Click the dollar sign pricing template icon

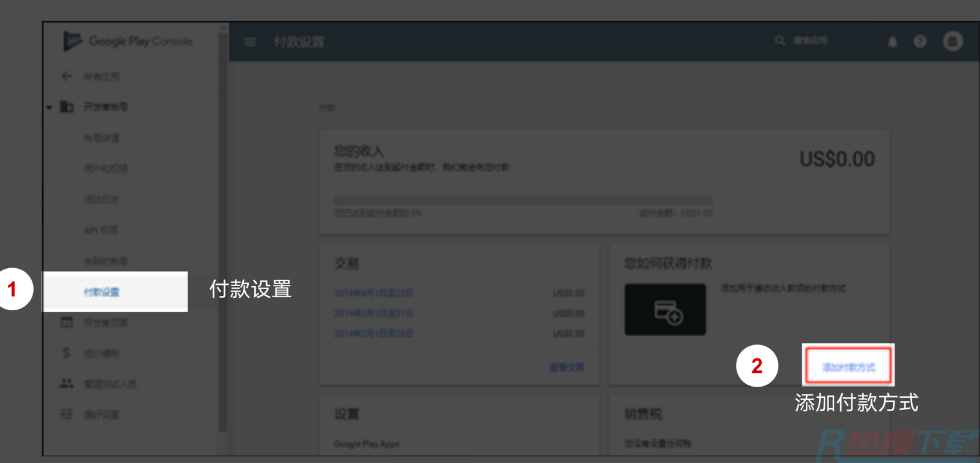[x=66, y=353]
